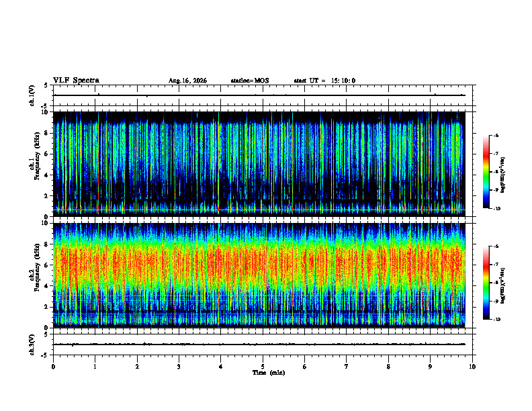Image resolution: width=532 pixels, height=411 pixels.
Task: Click the ch.1 voltage waveform trace
Action: point(259,95)
